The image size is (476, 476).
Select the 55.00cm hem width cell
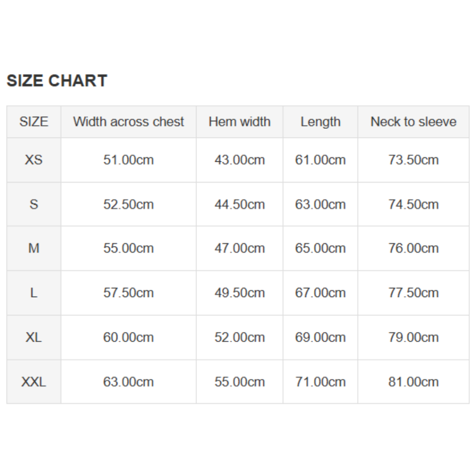[x=239, y=382]
